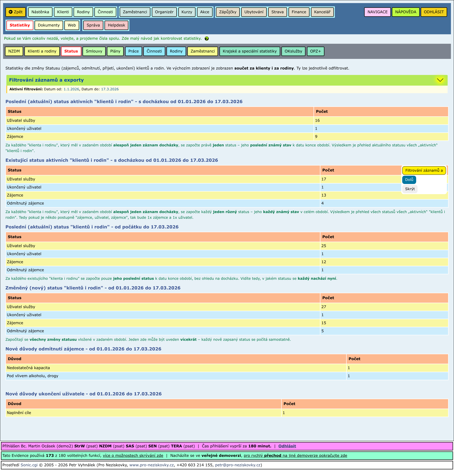Click the Zpět back arrow button
The image size is (454, 476).
[x=15, y=12]
